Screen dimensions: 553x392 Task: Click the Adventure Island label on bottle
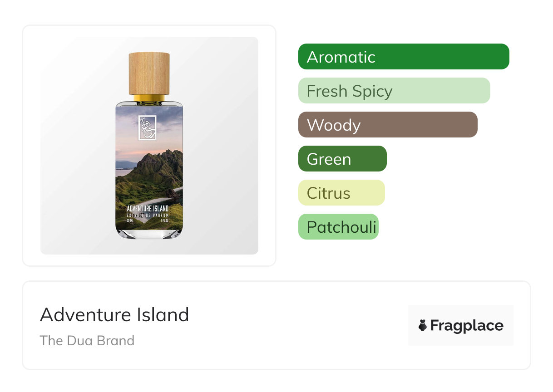148,208
